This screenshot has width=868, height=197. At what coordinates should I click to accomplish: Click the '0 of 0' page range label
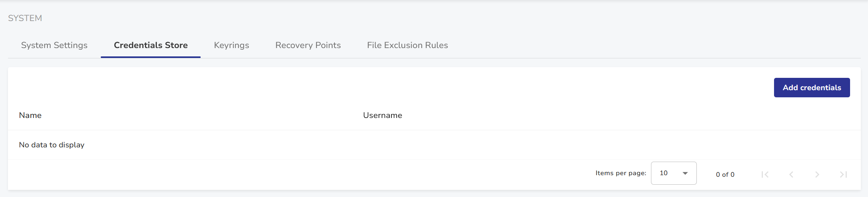click(x=725, y=174)
